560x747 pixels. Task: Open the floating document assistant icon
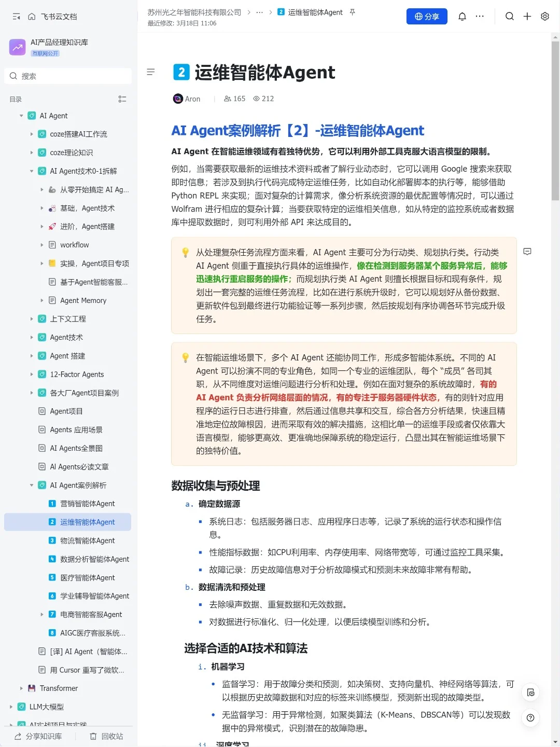530,693
